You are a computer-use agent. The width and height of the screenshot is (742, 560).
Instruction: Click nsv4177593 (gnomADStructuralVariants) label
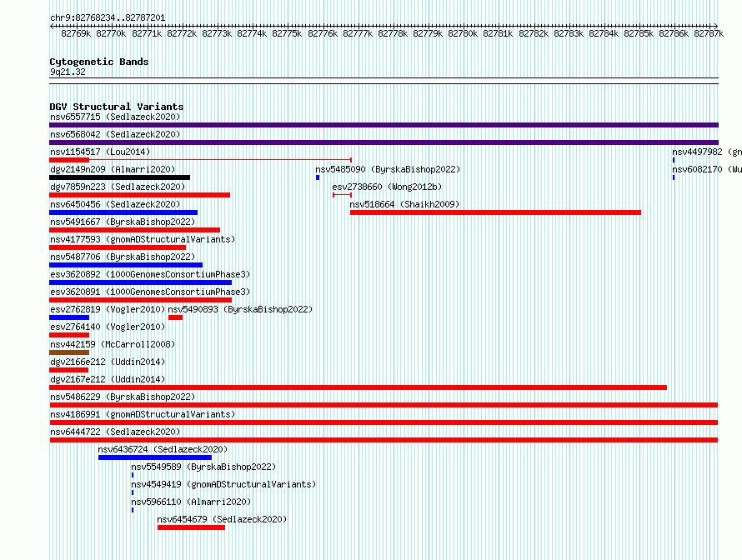[x=143, y=239]
